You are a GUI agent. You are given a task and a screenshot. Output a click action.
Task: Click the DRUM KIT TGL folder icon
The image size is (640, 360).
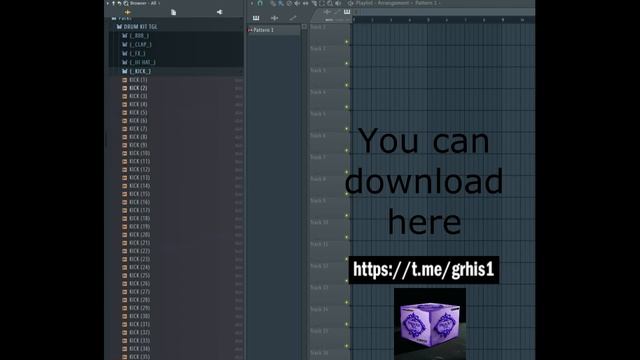click(x=119, y=27)
